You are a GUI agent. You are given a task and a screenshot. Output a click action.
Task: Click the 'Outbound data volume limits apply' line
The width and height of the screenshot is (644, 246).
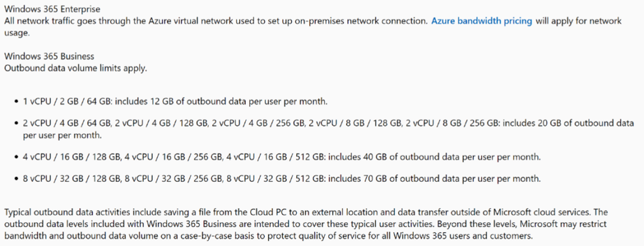[x=75, y=68]
